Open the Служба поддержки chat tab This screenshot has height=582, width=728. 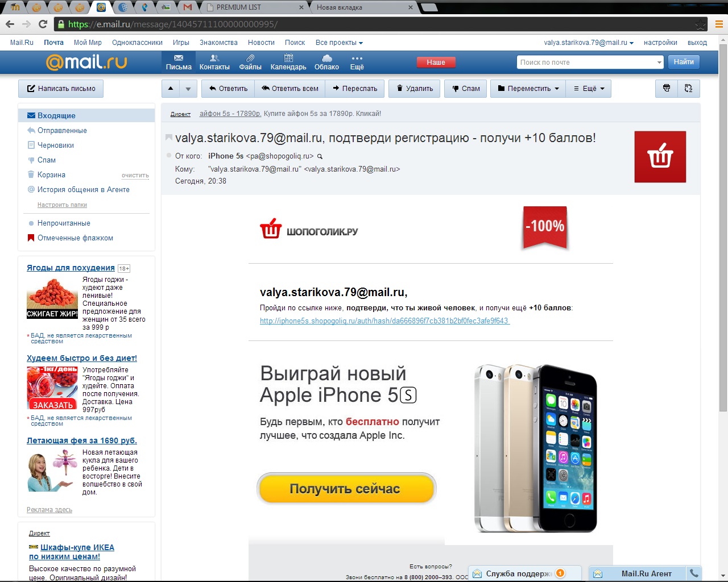pos(524,573)
